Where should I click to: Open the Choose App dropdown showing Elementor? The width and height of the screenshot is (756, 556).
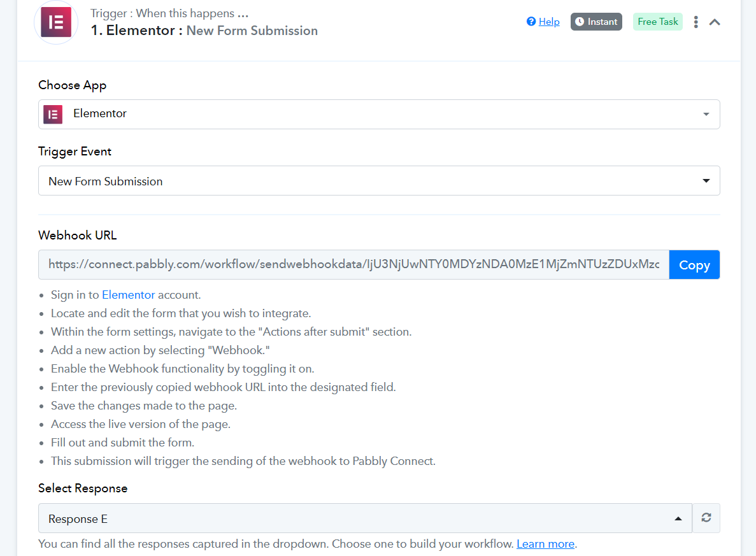point(379,114)
